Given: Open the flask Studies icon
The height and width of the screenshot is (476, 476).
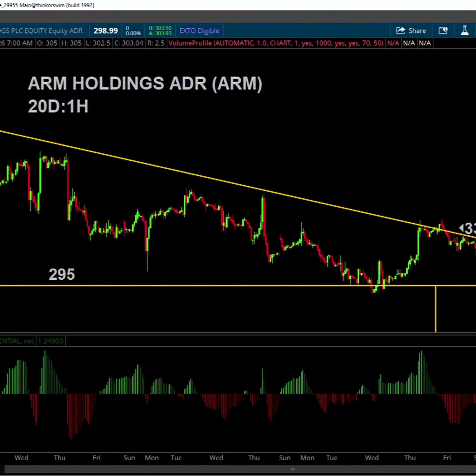Looking at the screenshot, I should click(465, 31).
